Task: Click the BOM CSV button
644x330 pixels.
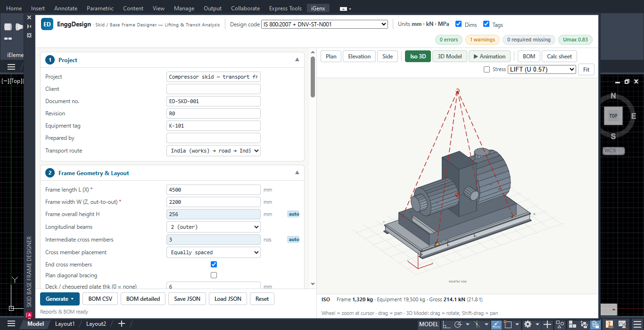Action: click(x=100, y=298)
